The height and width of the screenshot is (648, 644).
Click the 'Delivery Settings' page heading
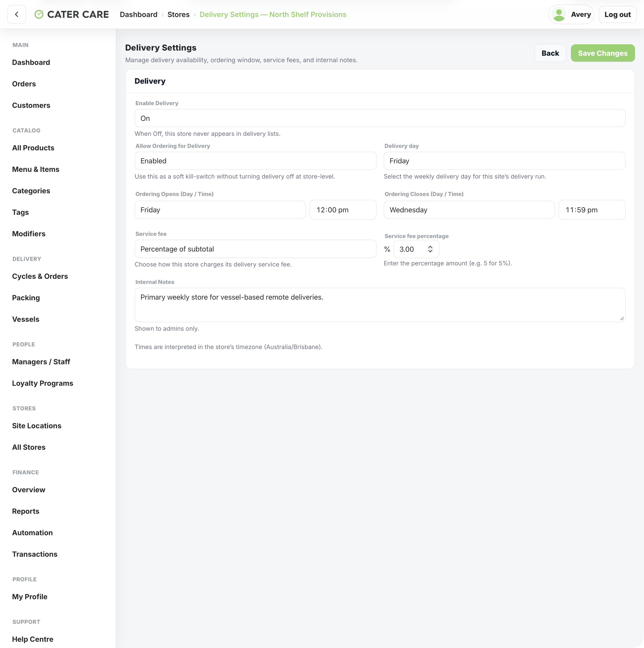[x=161, y=48]
